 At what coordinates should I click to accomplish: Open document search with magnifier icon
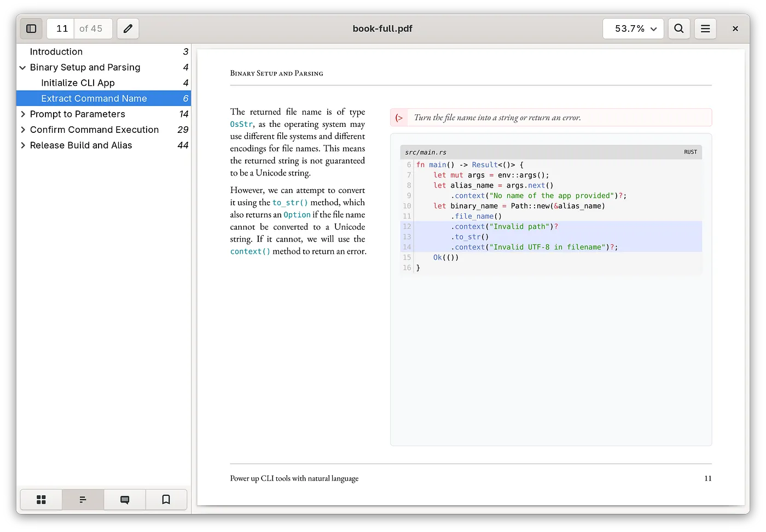coord(679,28)
